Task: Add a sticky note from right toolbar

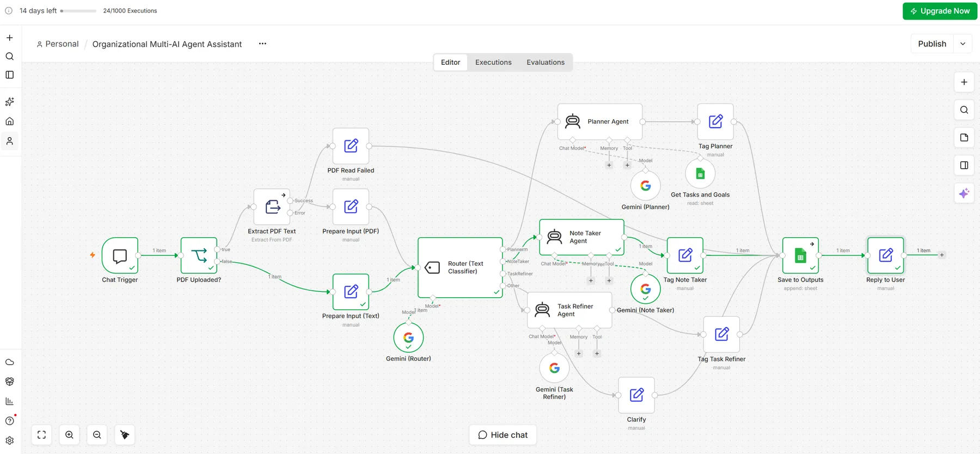Action: (x=964, y=138)
